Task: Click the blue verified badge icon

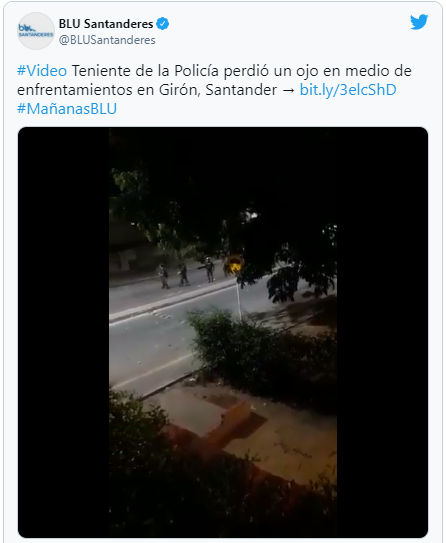Action: point(162,24)
